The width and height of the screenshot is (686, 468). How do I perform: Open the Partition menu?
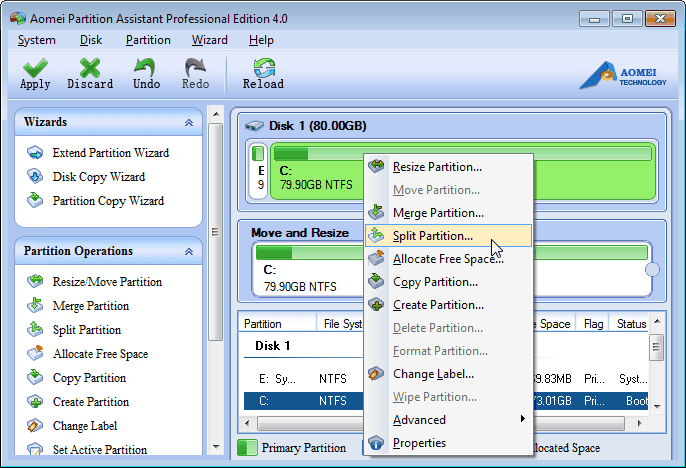pyautogui.click(x=148, y=40)
